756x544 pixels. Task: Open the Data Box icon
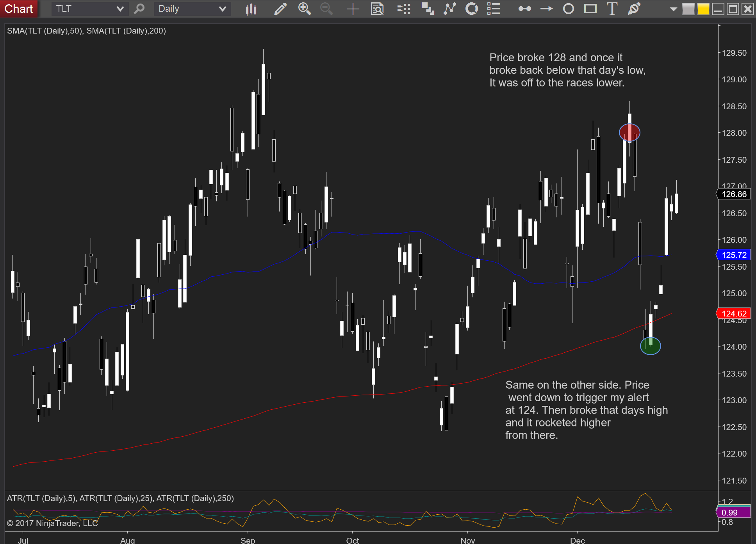click(x=377, y=9)
